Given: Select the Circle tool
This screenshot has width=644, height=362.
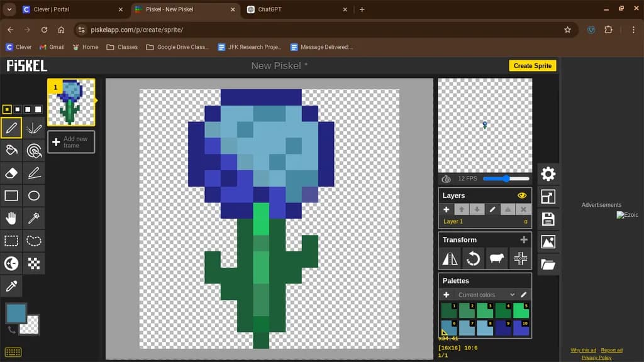Looking at the screenshot, I should pyautogui.click(x=34, y=196).
